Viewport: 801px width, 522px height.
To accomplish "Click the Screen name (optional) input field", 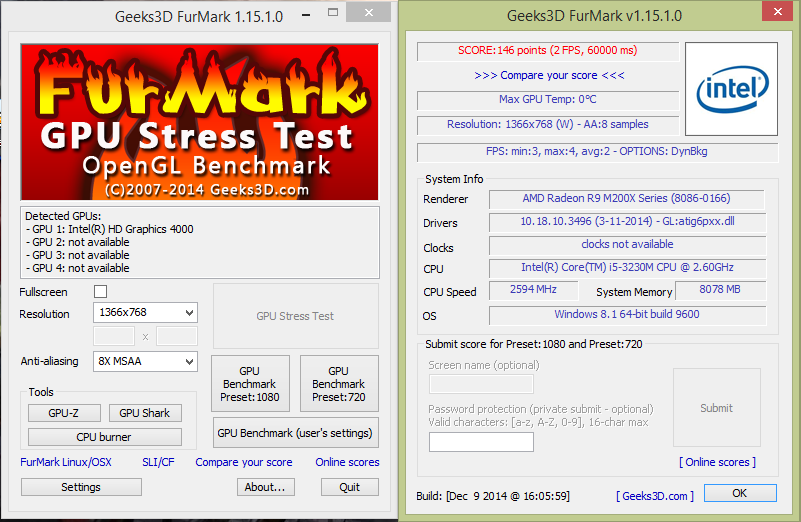I will (481, 384).
